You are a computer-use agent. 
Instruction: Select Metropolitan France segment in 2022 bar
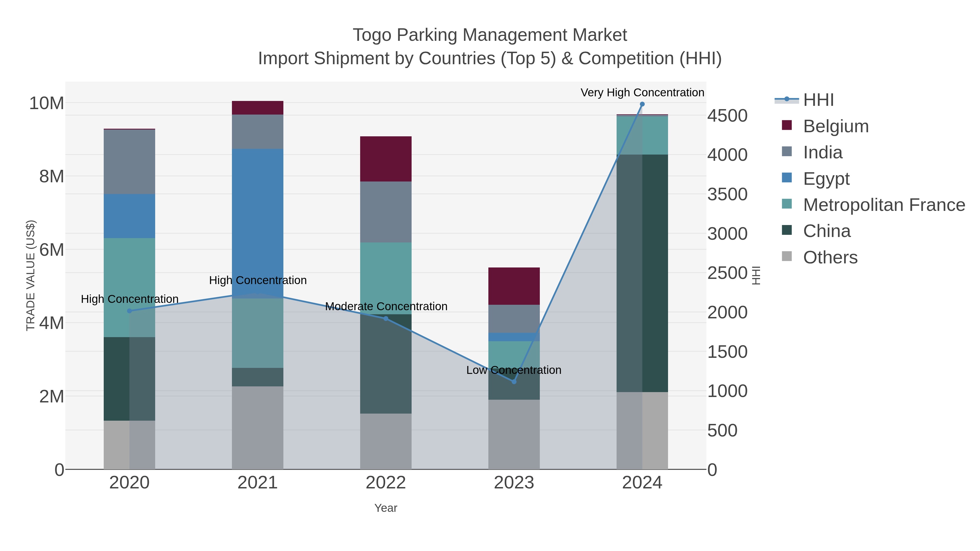(x=386, y=278)
